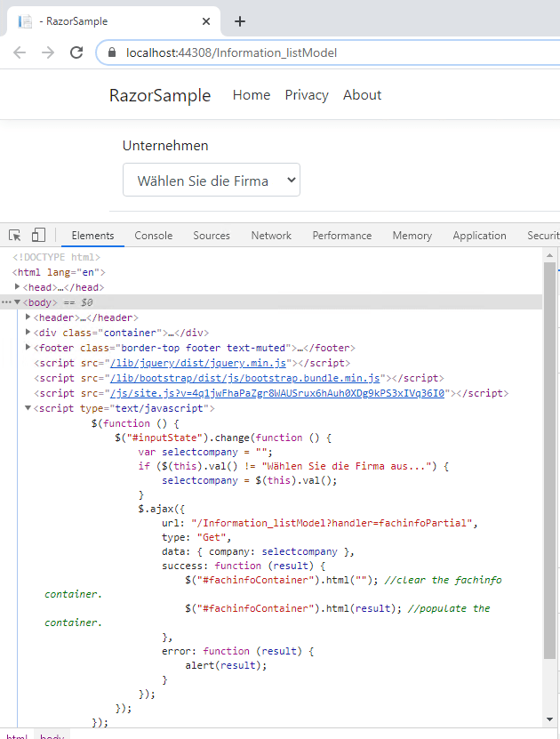Click the alert(result); code line

(x=226, y=665)
